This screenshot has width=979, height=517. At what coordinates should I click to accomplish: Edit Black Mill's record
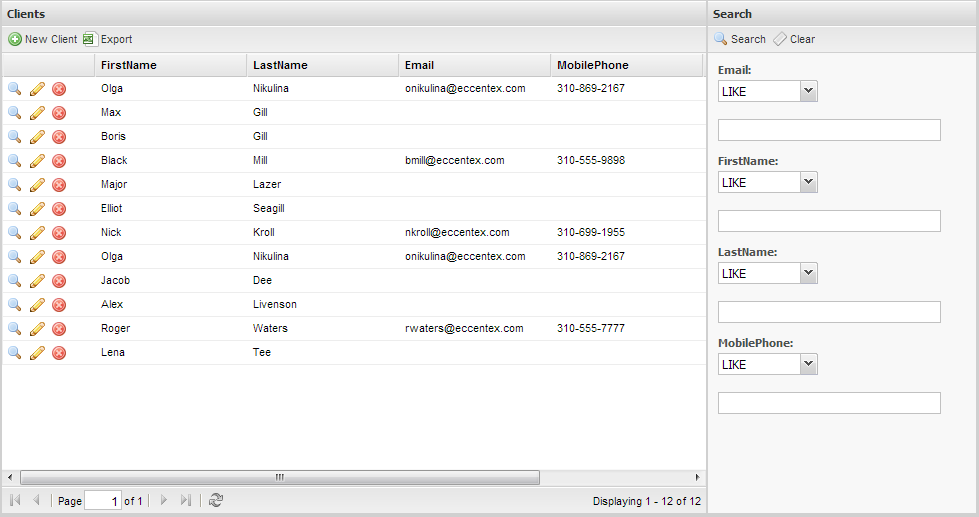click(37, 161)
